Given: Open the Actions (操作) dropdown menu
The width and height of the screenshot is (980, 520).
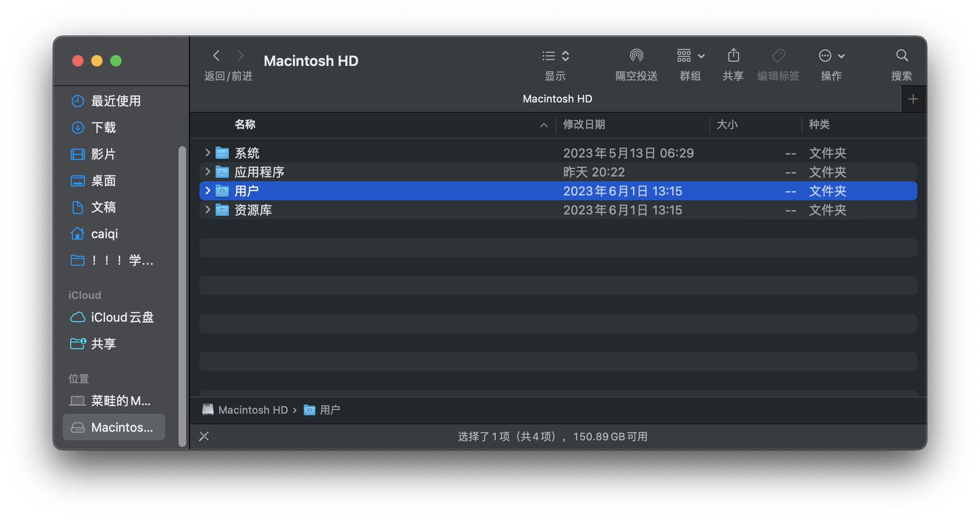Looking at the screenshot, I should (x=831, y=56).
